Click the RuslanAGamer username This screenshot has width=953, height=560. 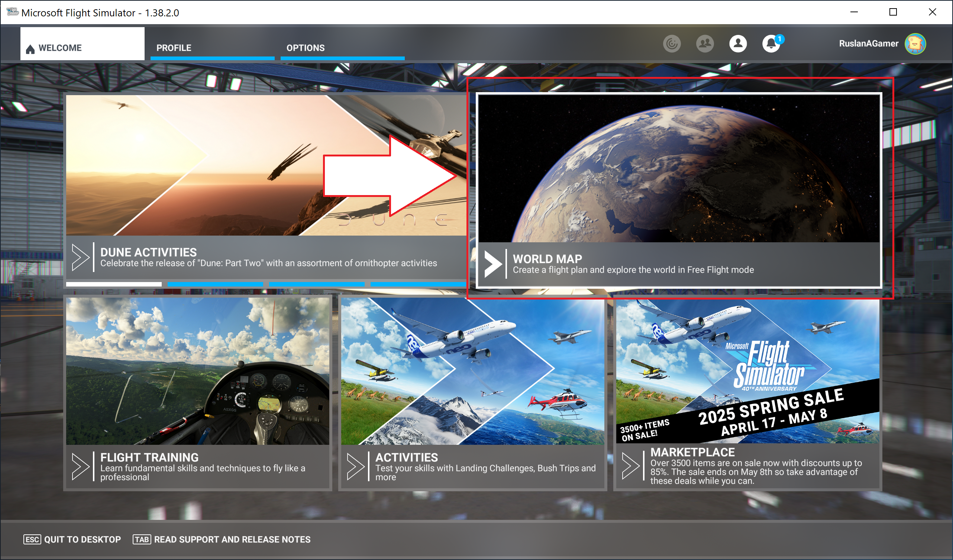(x=868, y=44)
